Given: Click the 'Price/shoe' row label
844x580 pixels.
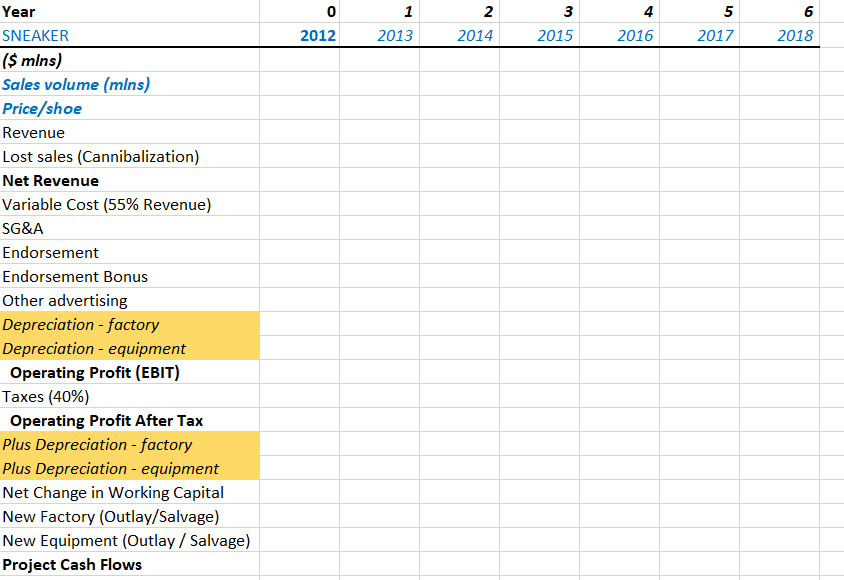Looking at the screenshot, I should click(x=130, y=108).
